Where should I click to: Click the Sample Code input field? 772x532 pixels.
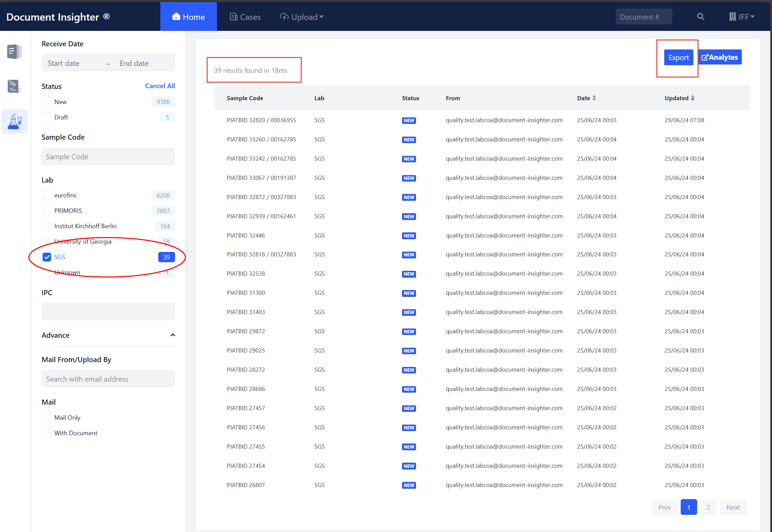point(108,157)
